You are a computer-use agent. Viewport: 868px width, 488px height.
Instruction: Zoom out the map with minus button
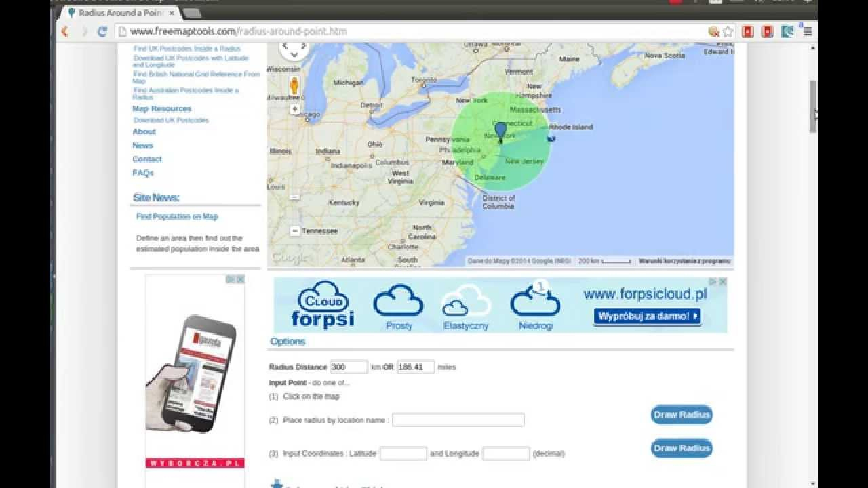(295, 231)
